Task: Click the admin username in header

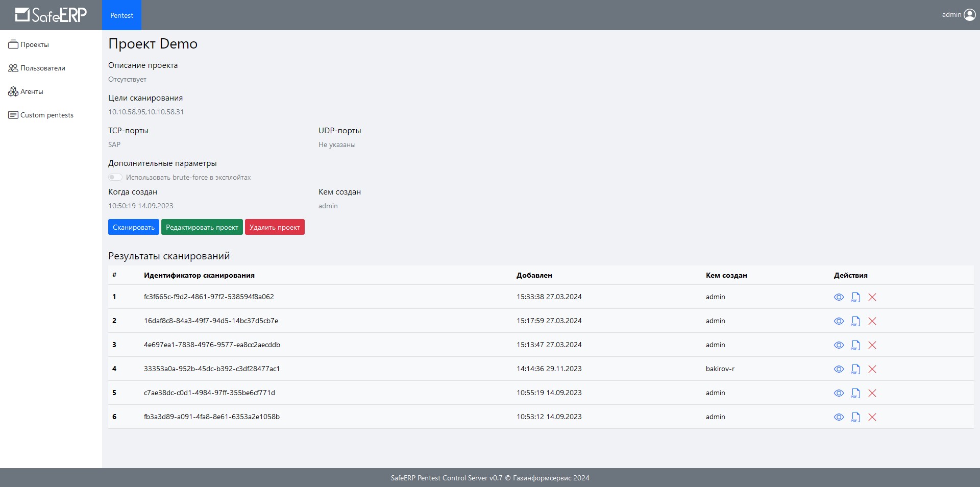Action: (x=951, y=15)
